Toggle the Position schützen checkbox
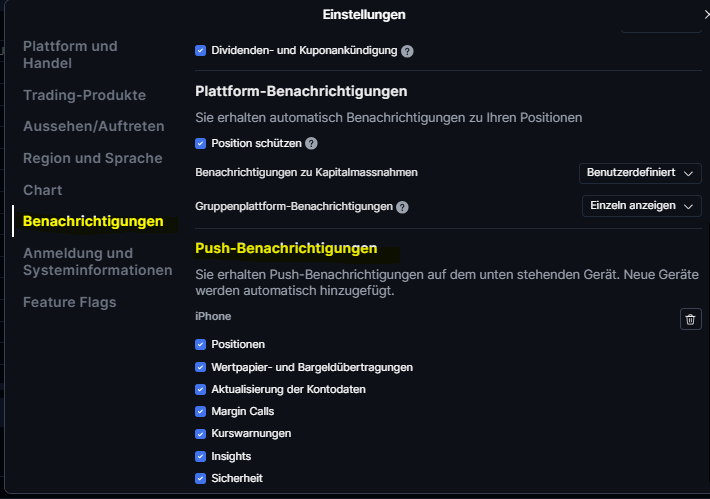The height and width of the screenshot is (499, 710). point(201,144)
